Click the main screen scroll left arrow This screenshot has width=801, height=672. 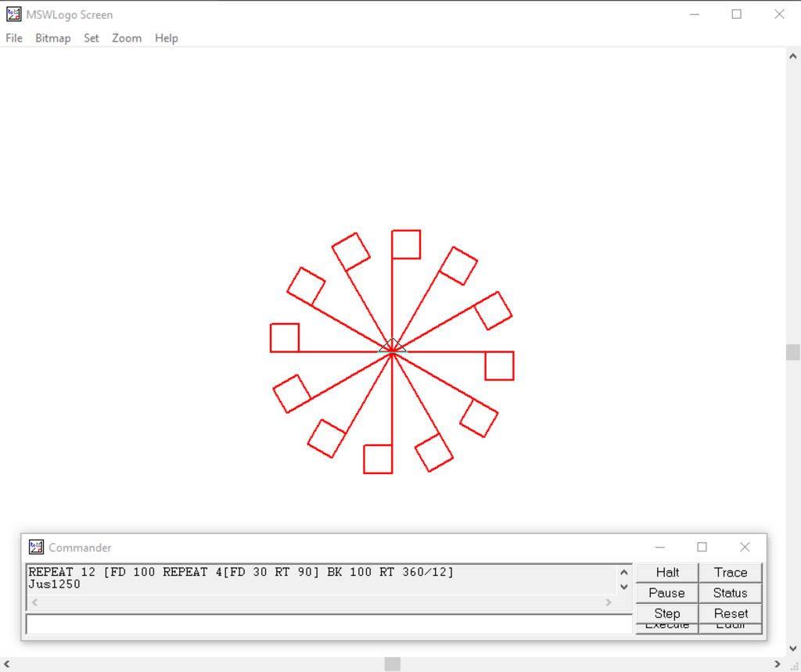[x=6, y=664]
